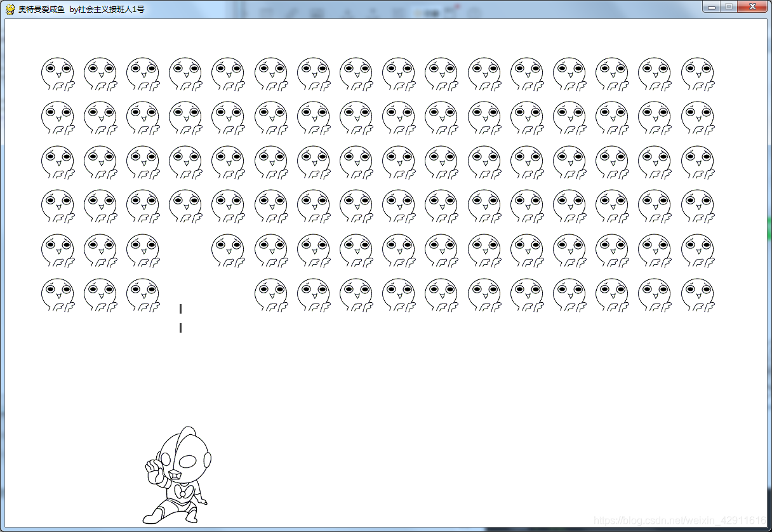Click the bottom-row fish just left of the gap
772x532 pixels.
143,295
